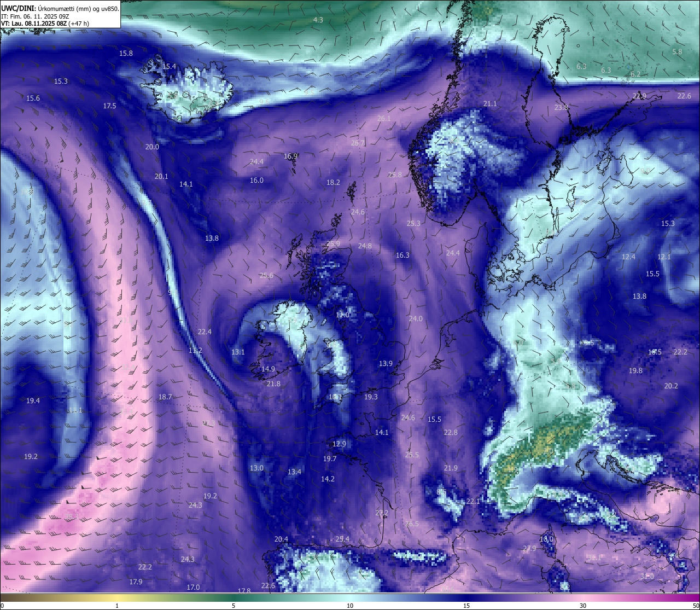700x610 pixels.
Task: Click the 11.0 value label
Action: [342, 315]
